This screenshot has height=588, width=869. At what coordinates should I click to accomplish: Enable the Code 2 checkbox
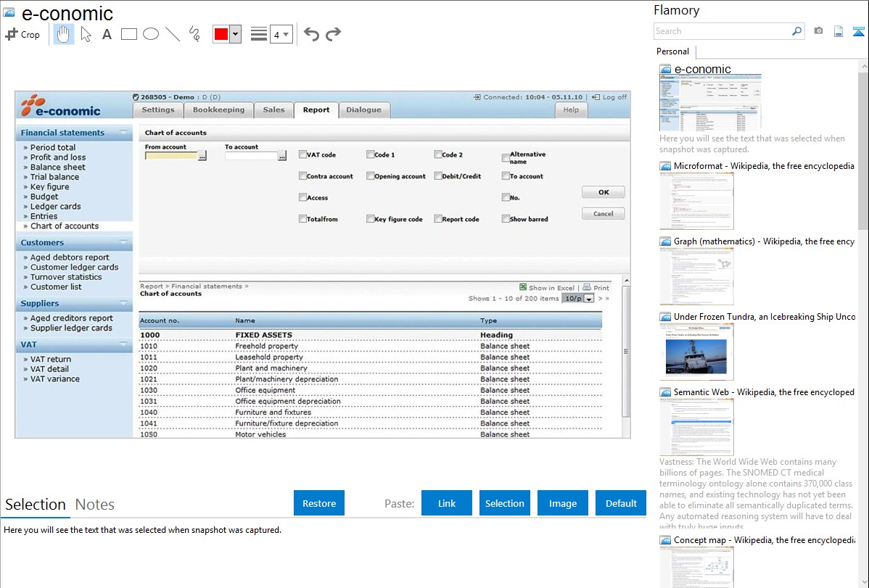point(438,154)
